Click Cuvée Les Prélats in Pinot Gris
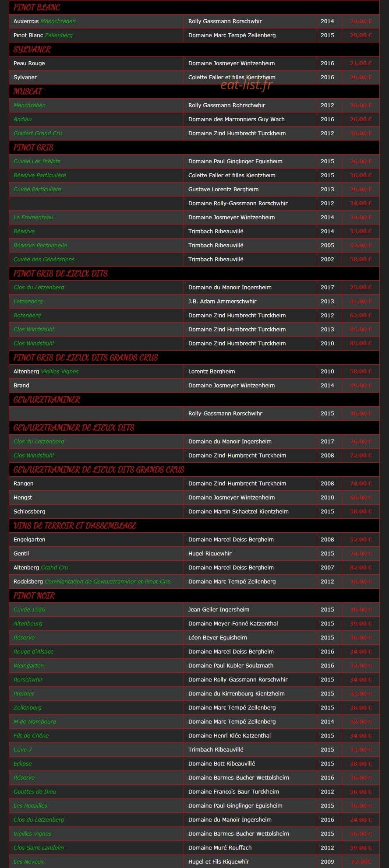Viewport: 389px width, 868px height. pos(37,161)
